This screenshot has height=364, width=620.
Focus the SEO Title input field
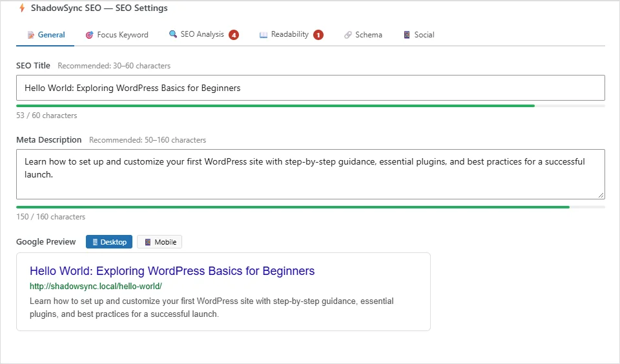pos(311,88)
